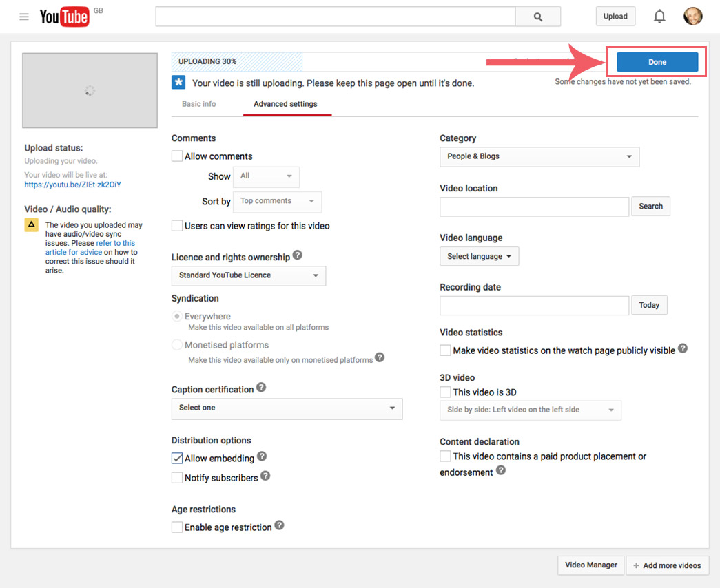The height and width of the screenshot is (588, 720).
Task: Click Search next to Video location
Action: (650, 206)
